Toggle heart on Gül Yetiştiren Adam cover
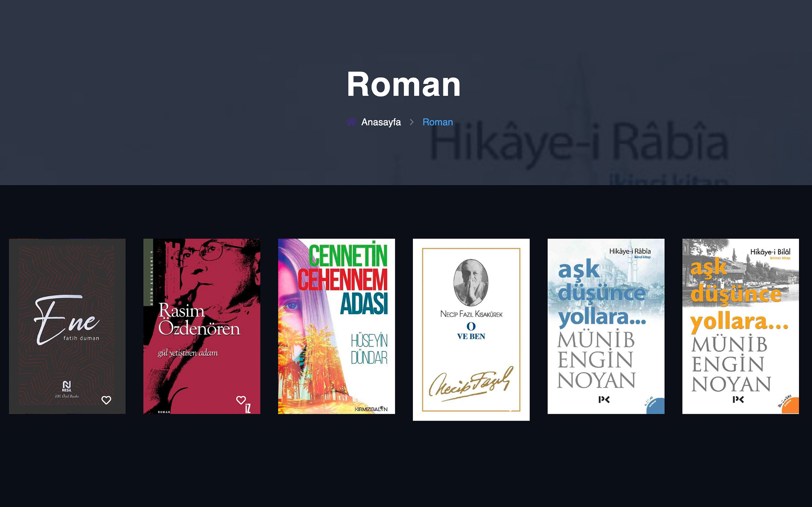812x507 pixels. [x=241, y=400]
